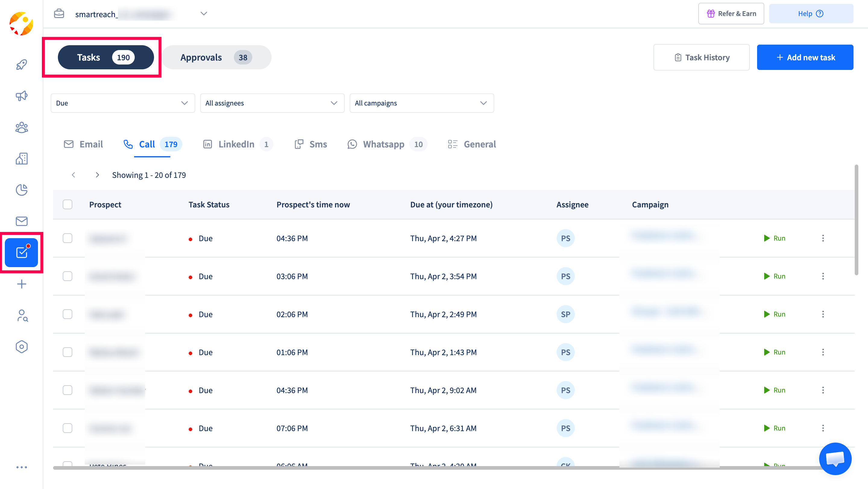Open the live chat bubble widget
The width and height of the screenshot is (868, 489).
coord(835,459)
